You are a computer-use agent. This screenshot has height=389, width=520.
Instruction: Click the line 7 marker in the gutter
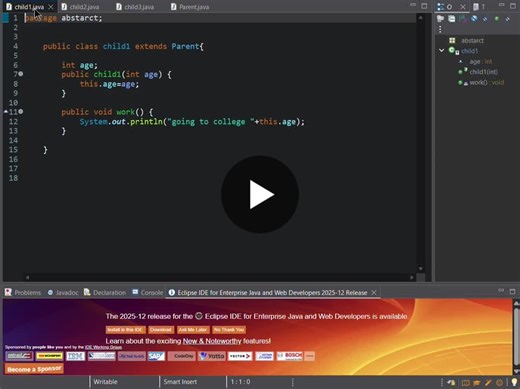coord(21,74)
